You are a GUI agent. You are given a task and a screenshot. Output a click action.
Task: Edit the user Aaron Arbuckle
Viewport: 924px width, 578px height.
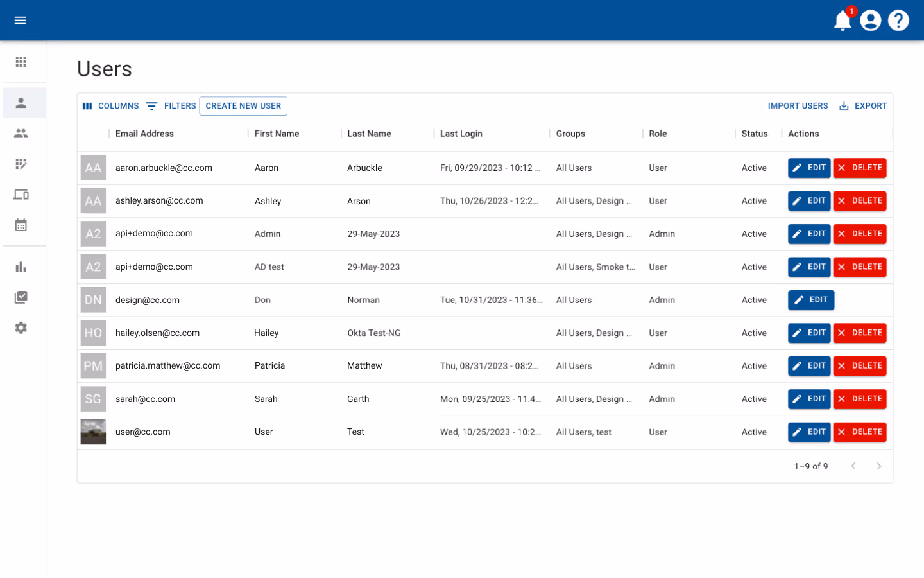pyautogui.click(x=809, y=168)
